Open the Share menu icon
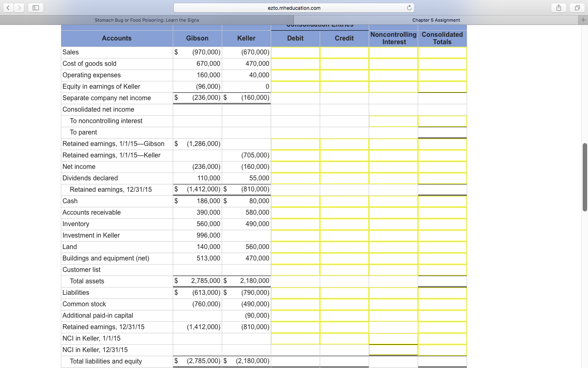The height and width of the screenshot is (368, 588). coord(559,8)
